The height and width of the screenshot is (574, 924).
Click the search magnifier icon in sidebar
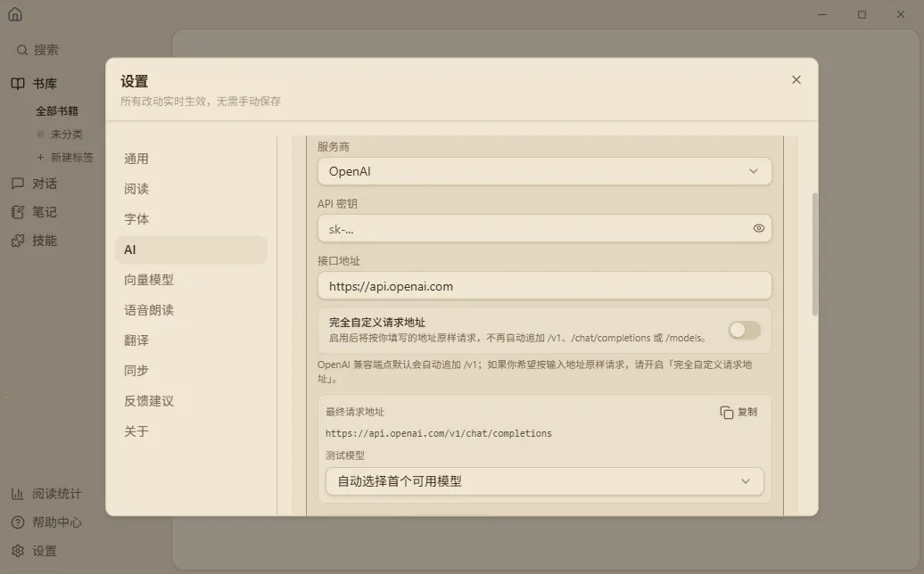tap(21, 50)
